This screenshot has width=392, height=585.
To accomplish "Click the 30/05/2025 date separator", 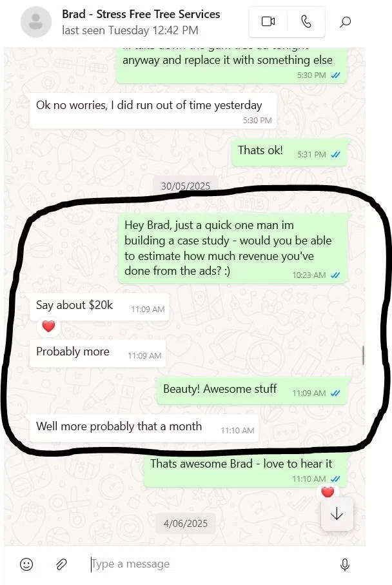I will 186,185.
